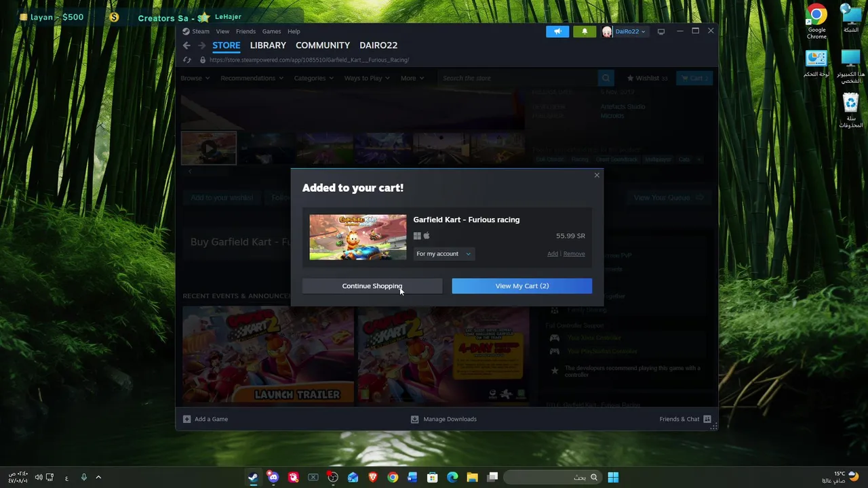Open Google Chrome from the taskbar
The image size is (868, 488).
pos(393,477)
